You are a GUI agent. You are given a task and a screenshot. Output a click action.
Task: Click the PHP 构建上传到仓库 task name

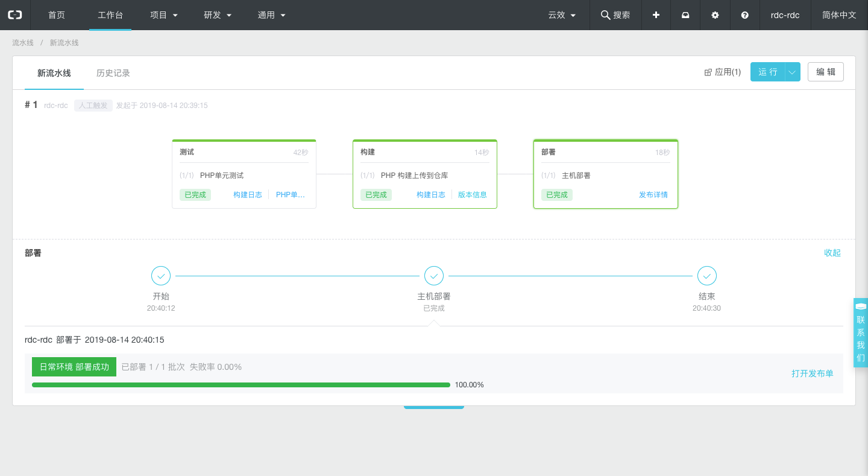pyautogui.click(x=415, y=176)
